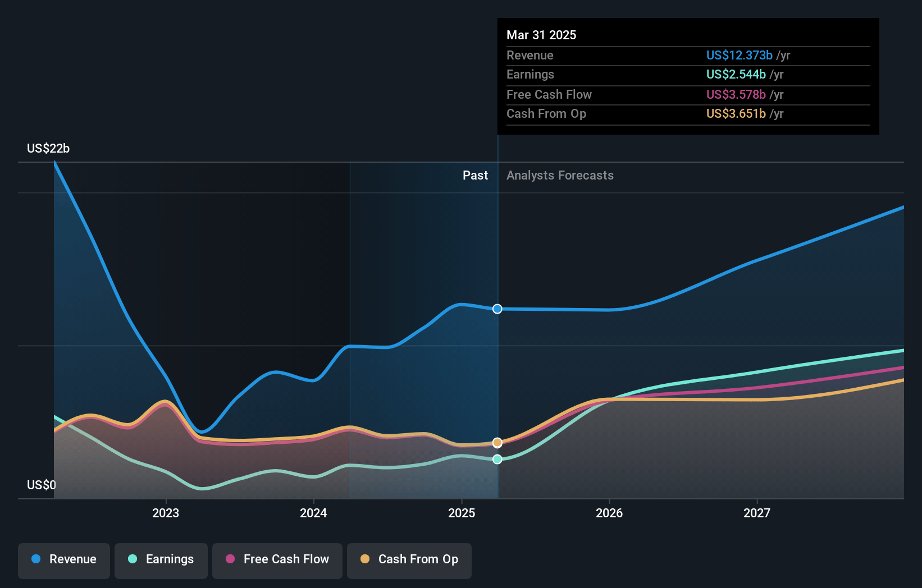The width and height of the screenshot is (922, 588).
Task: Select the Cash From Op data point marker
Action: pyautogui.click(x=497, y=443)
